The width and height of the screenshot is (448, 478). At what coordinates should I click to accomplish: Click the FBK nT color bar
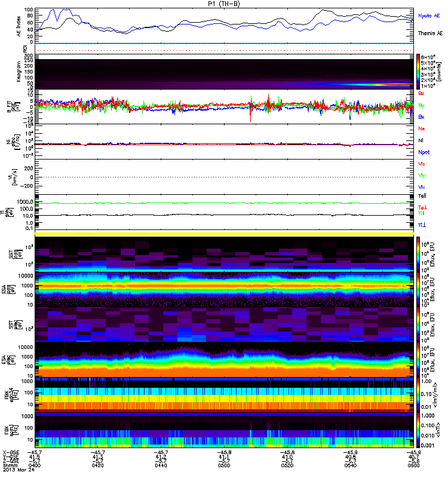pos(418,430)
